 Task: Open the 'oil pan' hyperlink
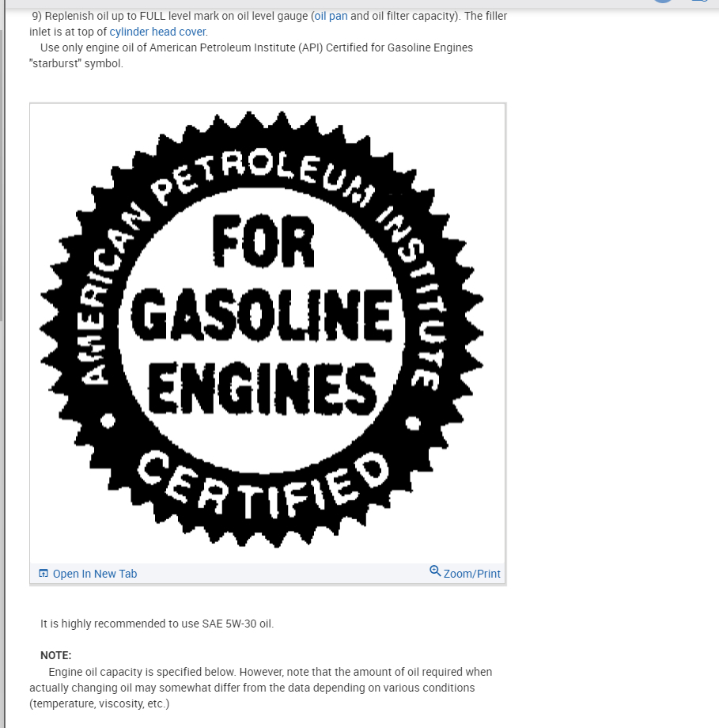tap(331, 17)
